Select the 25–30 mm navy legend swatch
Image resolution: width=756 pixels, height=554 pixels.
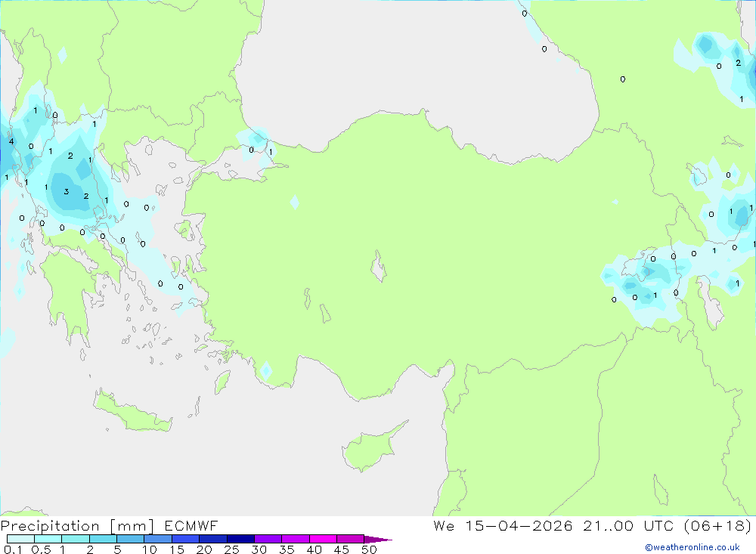coord(240,539)
